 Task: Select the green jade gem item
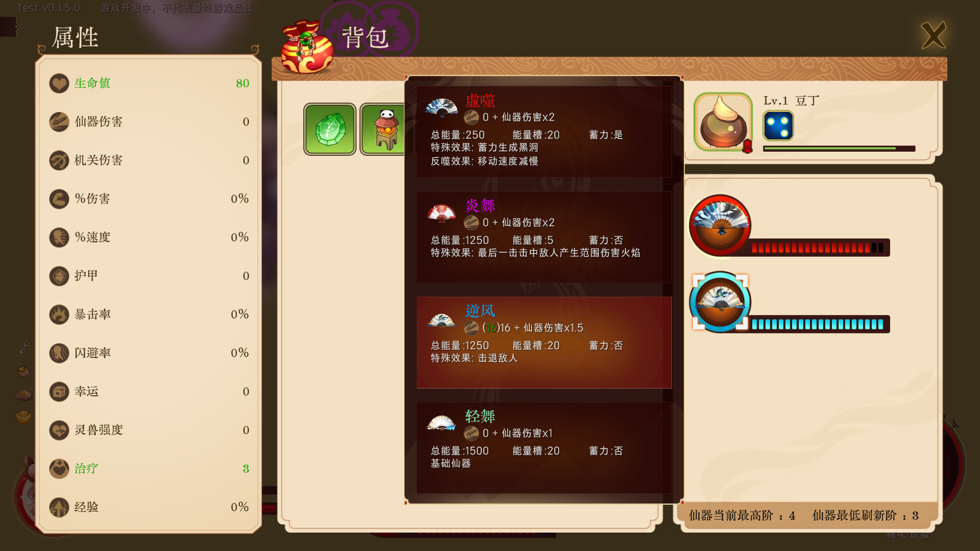coord(329,129)
